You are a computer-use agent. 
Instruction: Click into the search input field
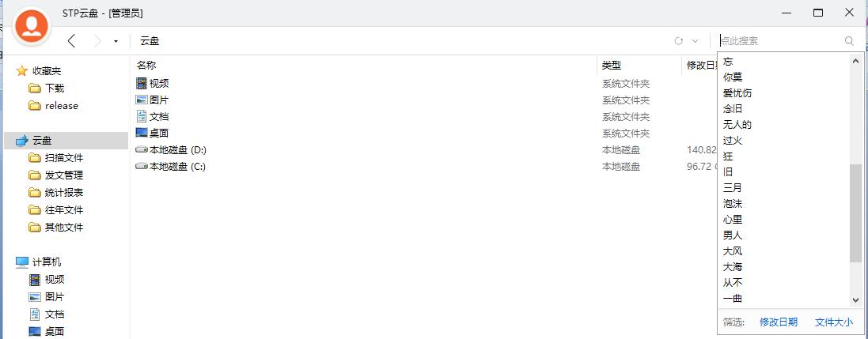[x=780, y=41]
